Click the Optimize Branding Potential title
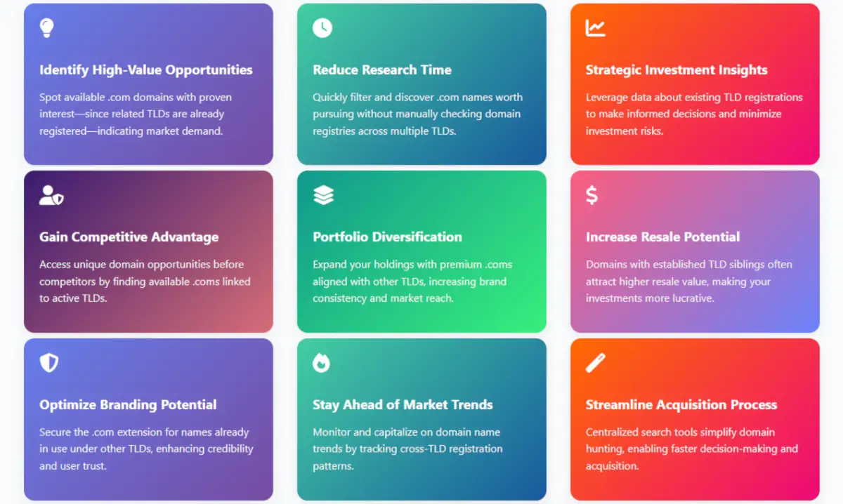Image resolution: width=843 pixels, height=504 pixels. [x=128, y=405]
